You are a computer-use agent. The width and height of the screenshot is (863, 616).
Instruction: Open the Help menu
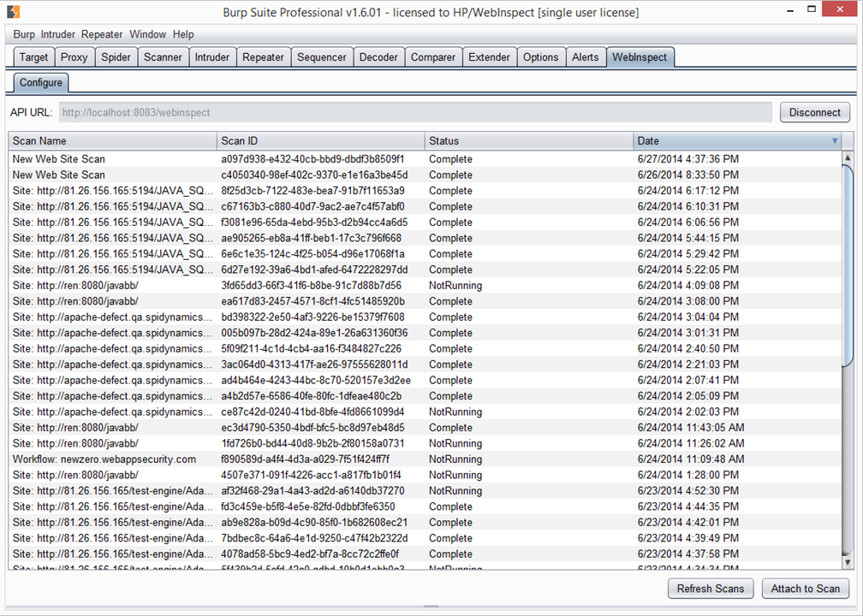183,34
